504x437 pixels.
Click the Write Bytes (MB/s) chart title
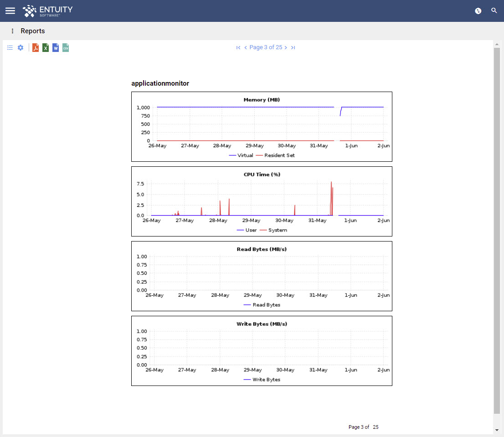[262, 324]
